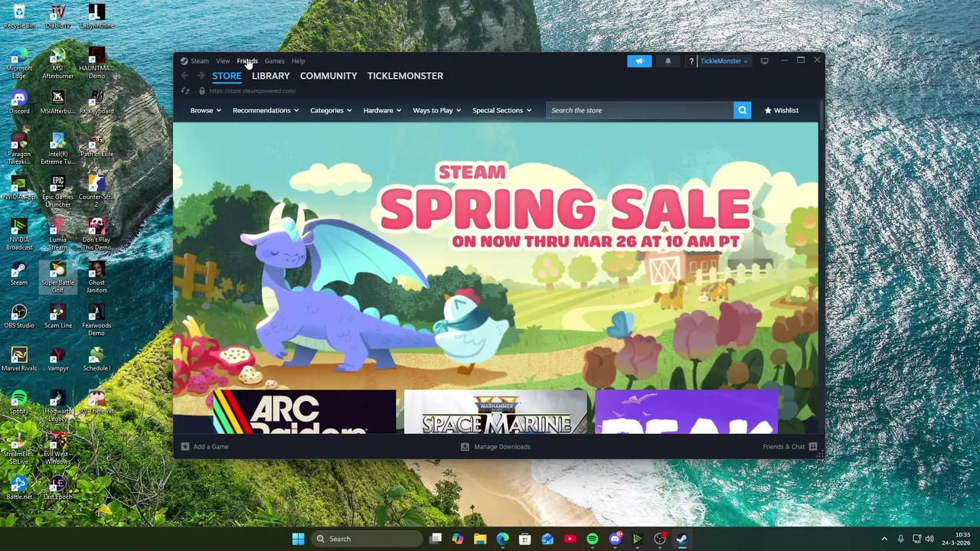The height and width of the screenshot is (551, 980).
Task: Open the notifications bell
Action: 668,61
